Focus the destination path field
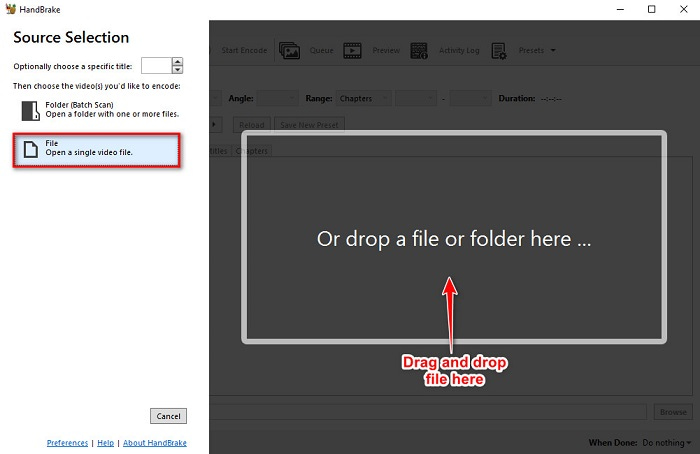700x454 pixels. point(428,412)
